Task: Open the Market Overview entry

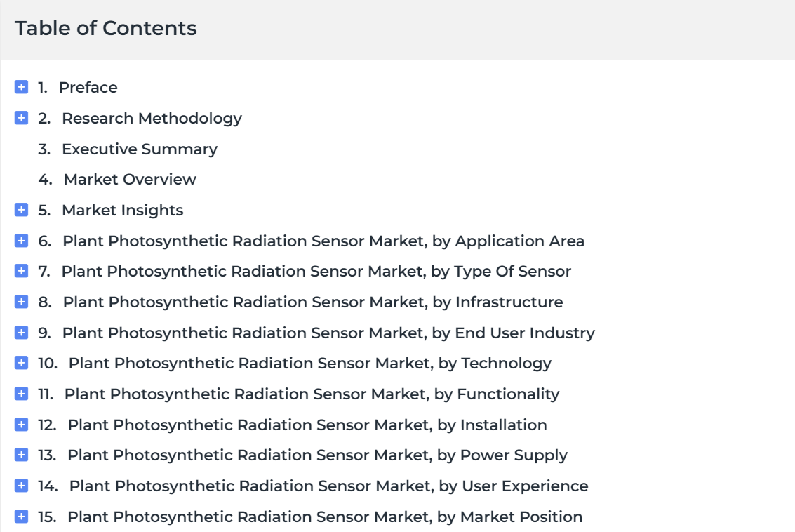Action: [130, 180]
